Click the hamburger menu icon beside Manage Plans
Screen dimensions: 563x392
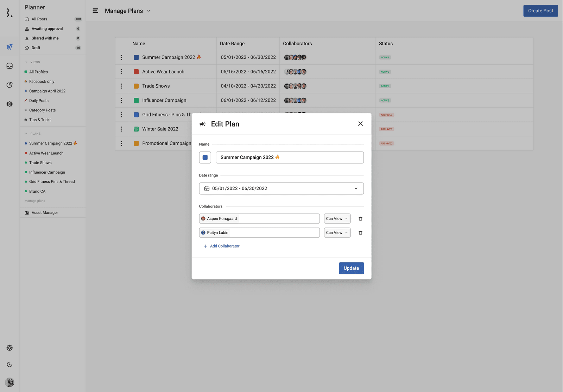[x=95, y=11]
